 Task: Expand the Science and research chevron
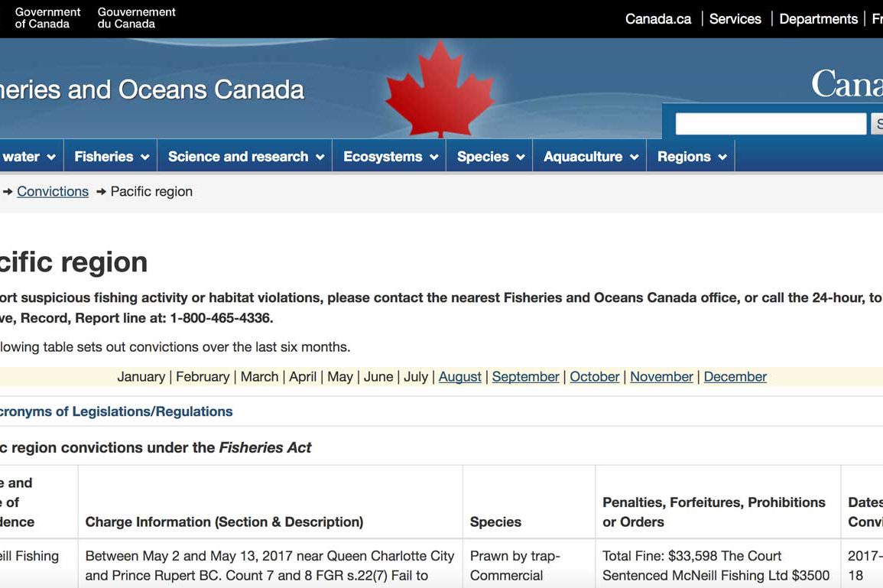[320, 158]
